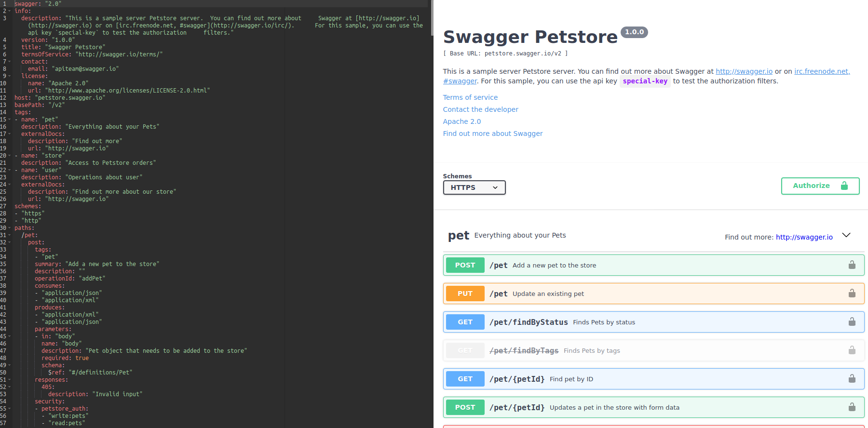Expand GET /pet/findByStatus operation

653,322
